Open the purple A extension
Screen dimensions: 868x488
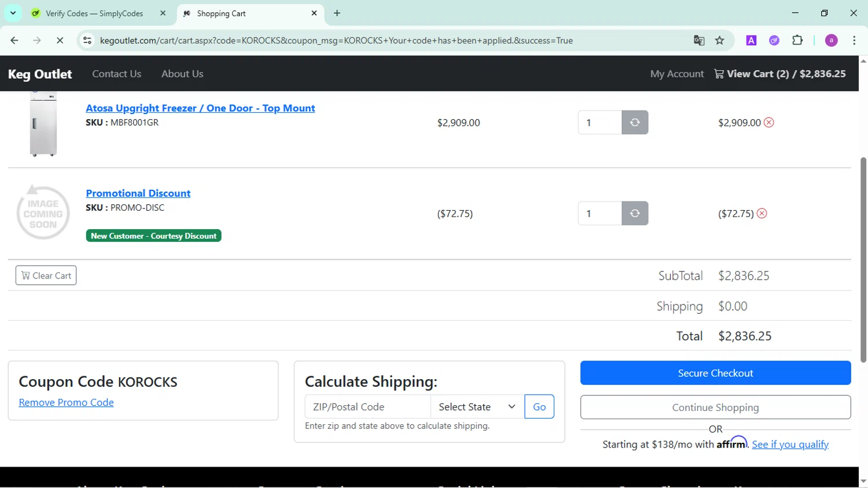point(751,40)
